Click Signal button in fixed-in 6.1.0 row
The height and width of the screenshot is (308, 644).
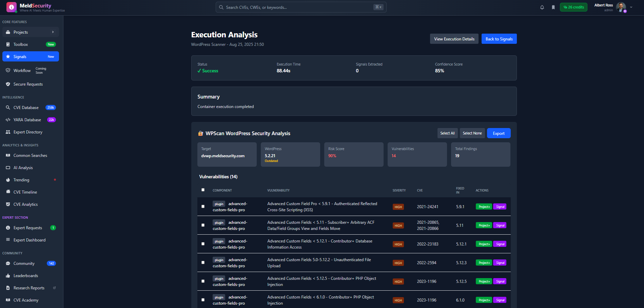pos(500,300)
